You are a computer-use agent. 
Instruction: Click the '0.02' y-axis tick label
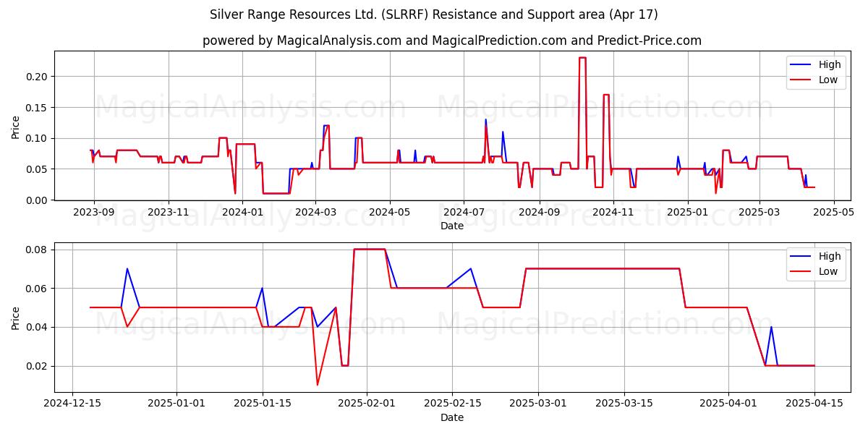(36, 366)
